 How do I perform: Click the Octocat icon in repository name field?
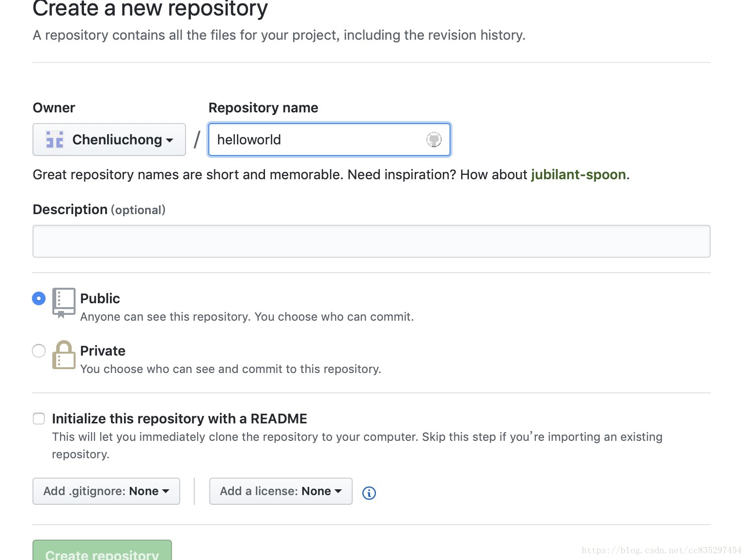click(434, 140)
